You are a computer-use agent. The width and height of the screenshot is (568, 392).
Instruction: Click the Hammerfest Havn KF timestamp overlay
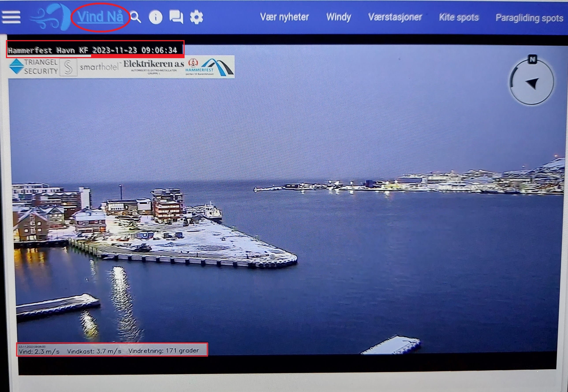pyautogui.click(x=92, y=50)
